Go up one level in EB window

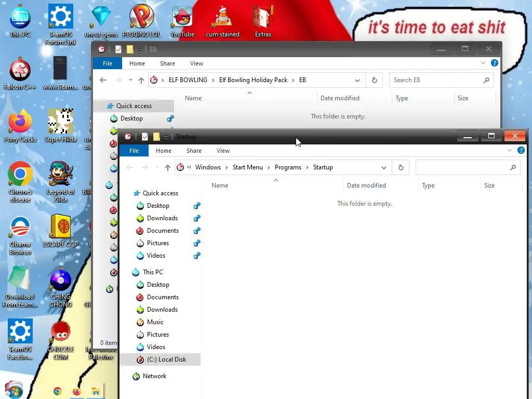(x=141, y=80)
